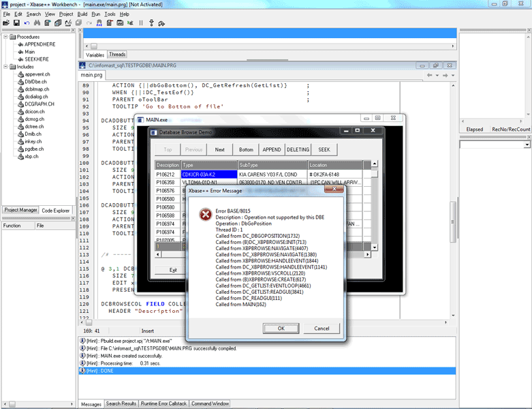Viewport: 532px width, 409px height.
Task: Collapse the Includes tree node
Action: click(x=5, y=67)
